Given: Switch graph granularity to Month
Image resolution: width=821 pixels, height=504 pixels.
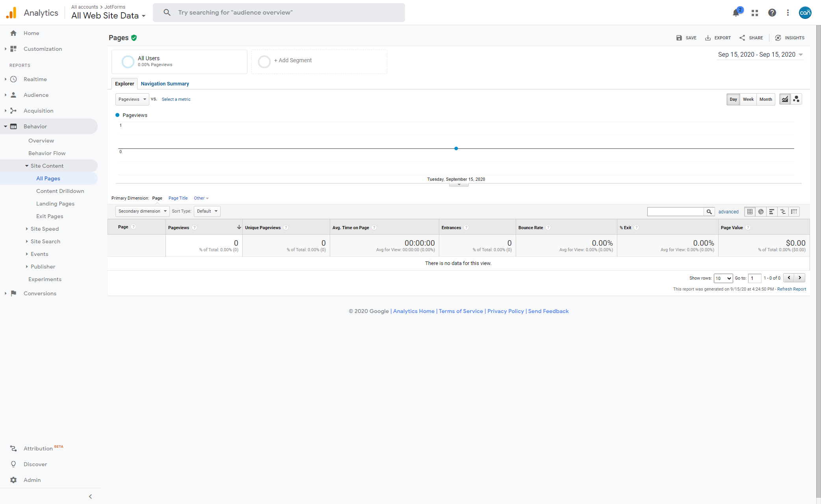Looking at the screenshot, I should click(765, 99).
